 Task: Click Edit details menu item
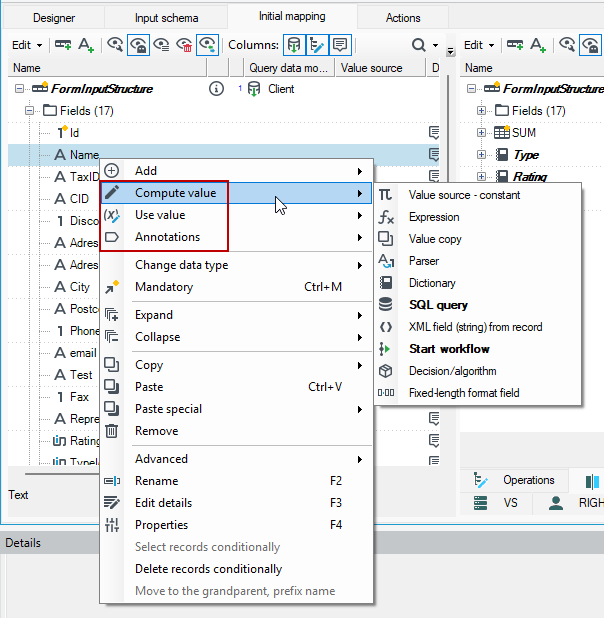[236, 503]
